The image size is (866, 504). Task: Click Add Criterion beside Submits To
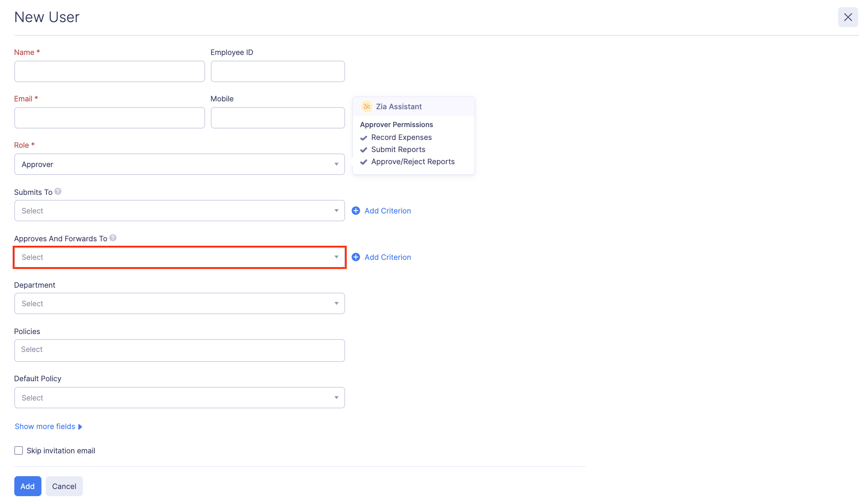[387, 211]
